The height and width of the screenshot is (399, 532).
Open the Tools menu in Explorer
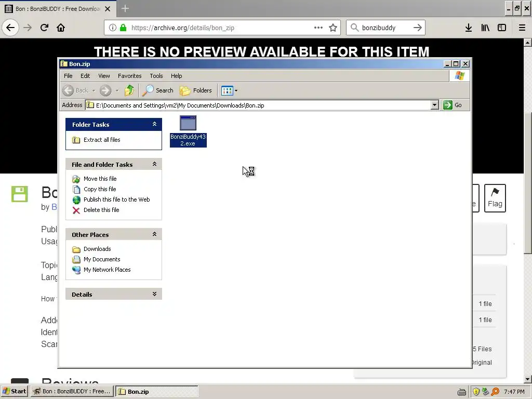pos(156,76)
